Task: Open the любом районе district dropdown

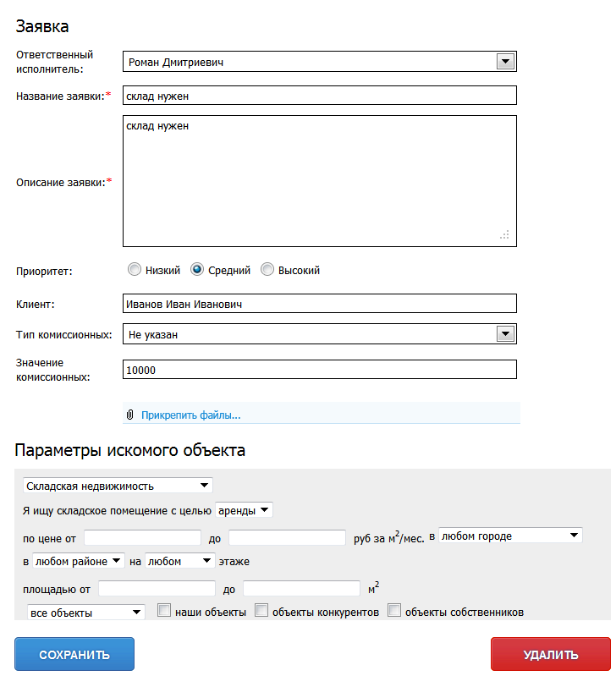Action: 79,561
